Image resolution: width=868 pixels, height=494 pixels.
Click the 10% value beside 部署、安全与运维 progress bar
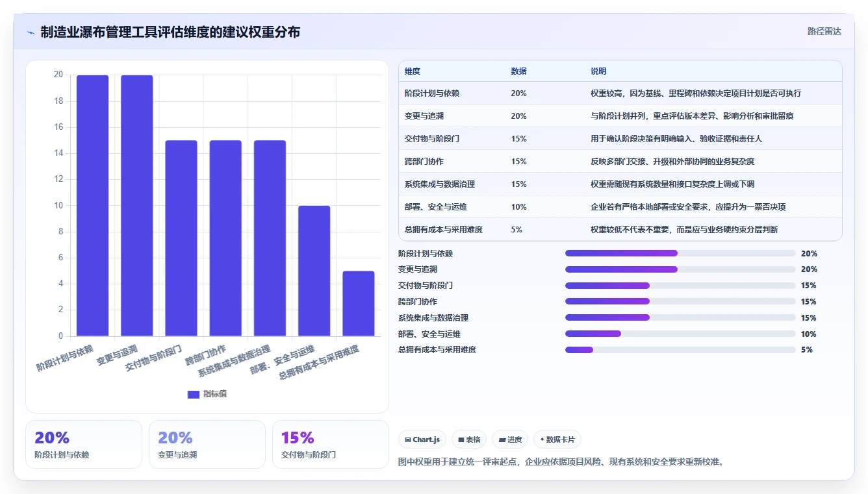809,334
